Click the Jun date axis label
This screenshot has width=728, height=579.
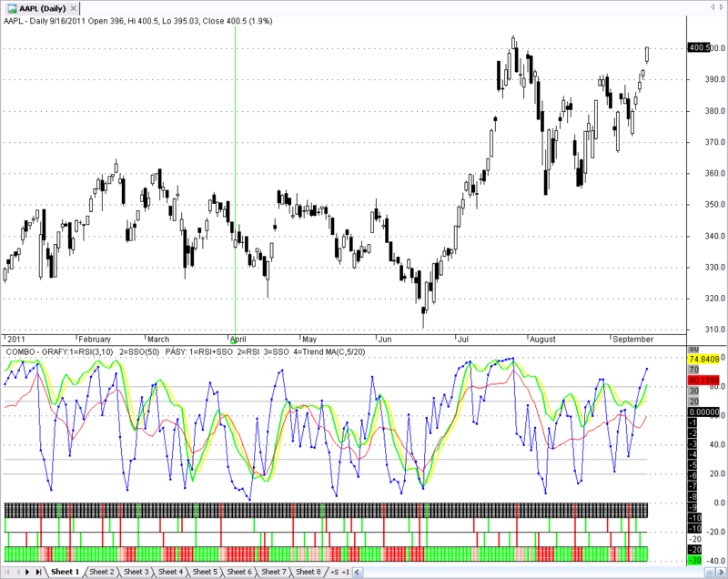pyautogui.click(x=385, y=339)
